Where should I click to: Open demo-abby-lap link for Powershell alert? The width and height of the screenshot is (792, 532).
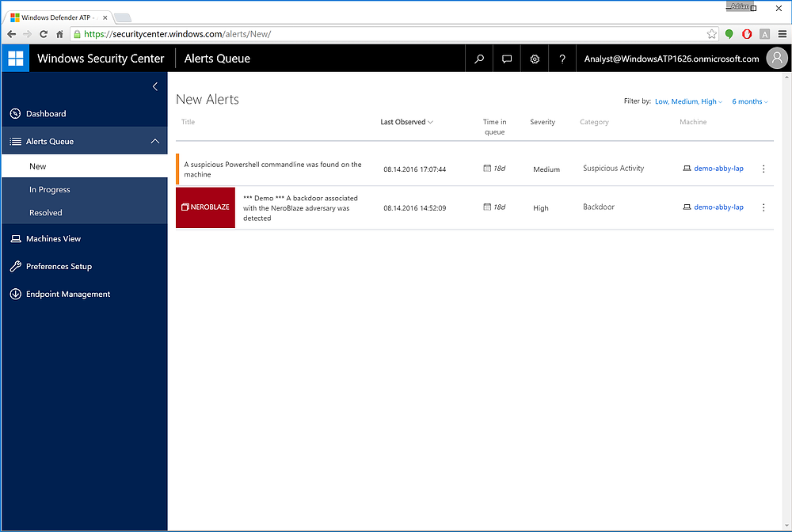click(x=718, y=169)
